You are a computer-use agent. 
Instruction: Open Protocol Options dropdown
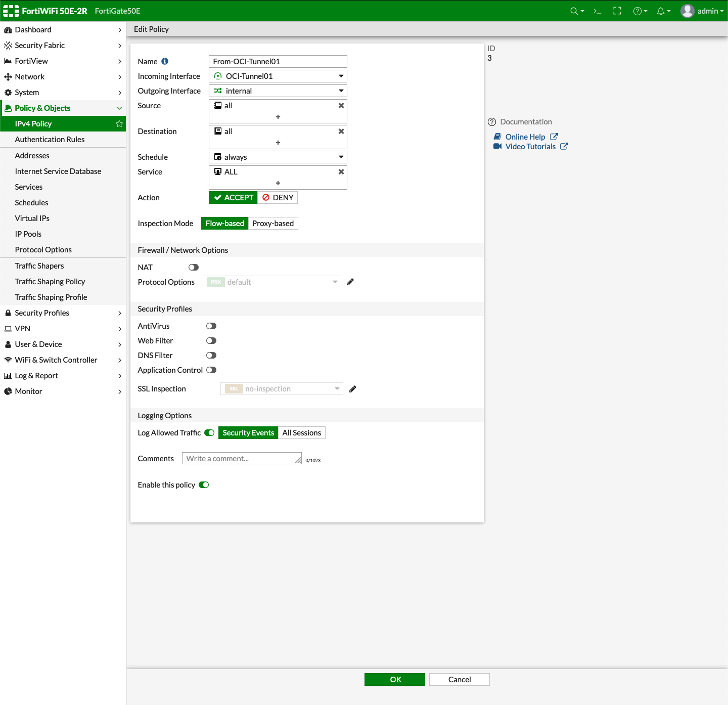[272, 282]
